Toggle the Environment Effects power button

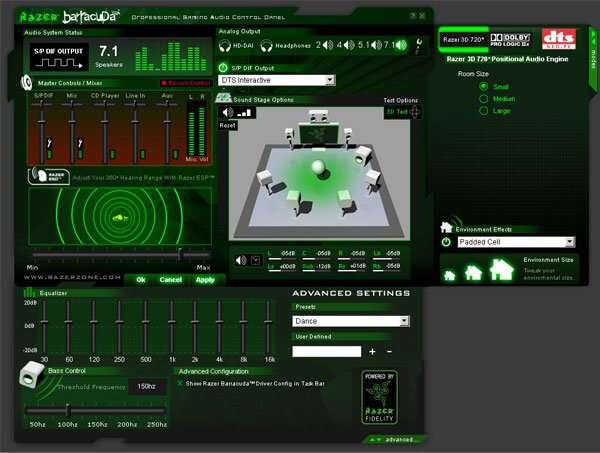tap(446, 242)
